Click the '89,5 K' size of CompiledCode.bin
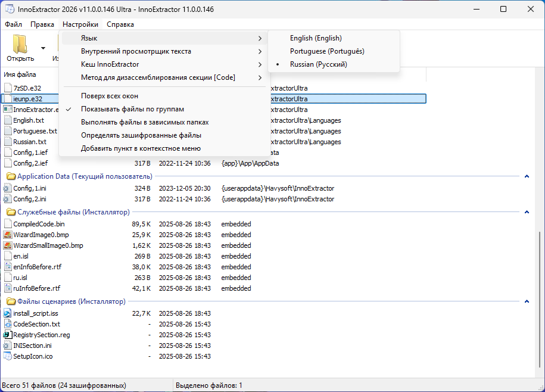Viewport: 545px width, 392px height. pyautogui.click(x=141, y=224)
